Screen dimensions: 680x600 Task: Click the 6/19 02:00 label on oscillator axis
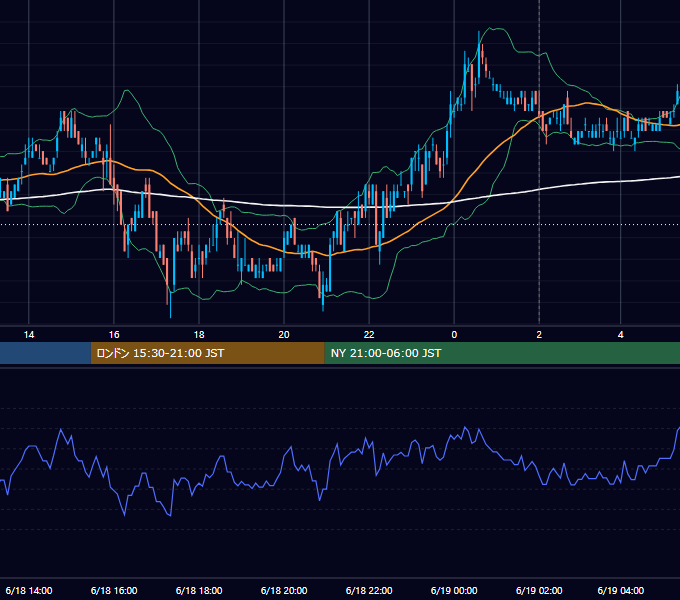click(x=539, y=590)
